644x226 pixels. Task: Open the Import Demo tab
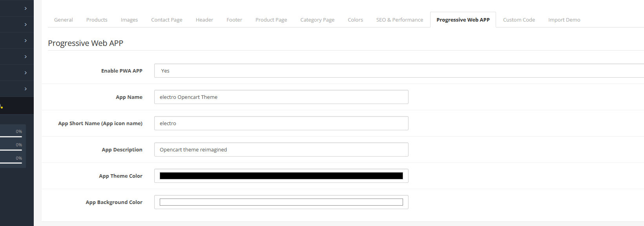click(564, 20)
